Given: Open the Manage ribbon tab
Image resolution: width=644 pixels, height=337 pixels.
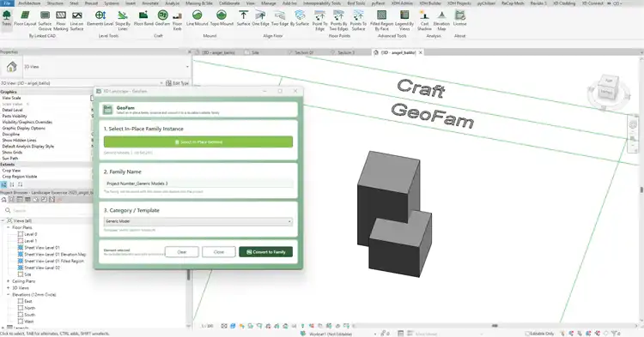Looking at the screenshot, I should click(269, 3).
